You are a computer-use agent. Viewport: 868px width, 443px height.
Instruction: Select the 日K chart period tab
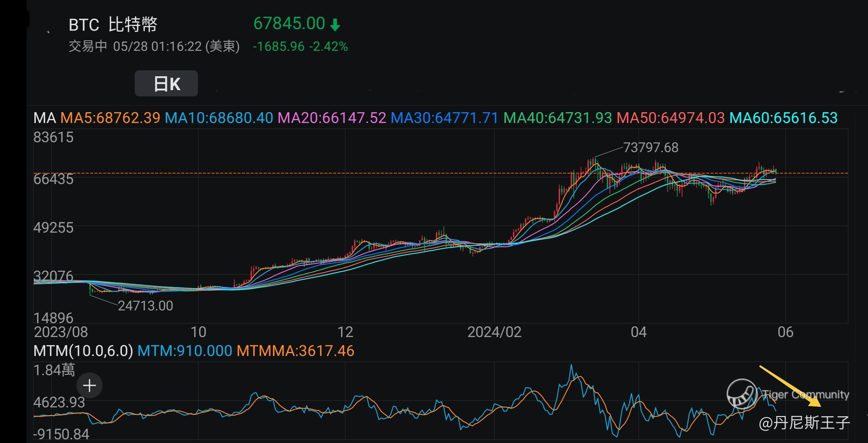166,84
